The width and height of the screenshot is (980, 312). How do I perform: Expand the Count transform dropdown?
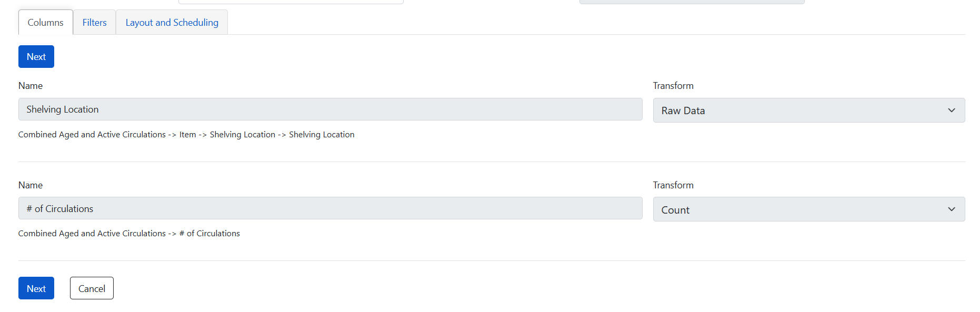click(x=800, y=209)
